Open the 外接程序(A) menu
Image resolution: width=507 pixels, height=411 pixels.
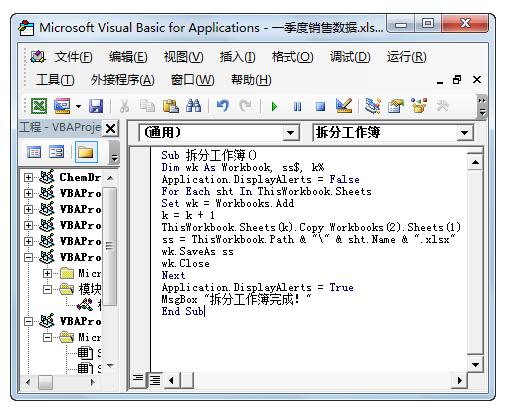(x=122, y=80)
